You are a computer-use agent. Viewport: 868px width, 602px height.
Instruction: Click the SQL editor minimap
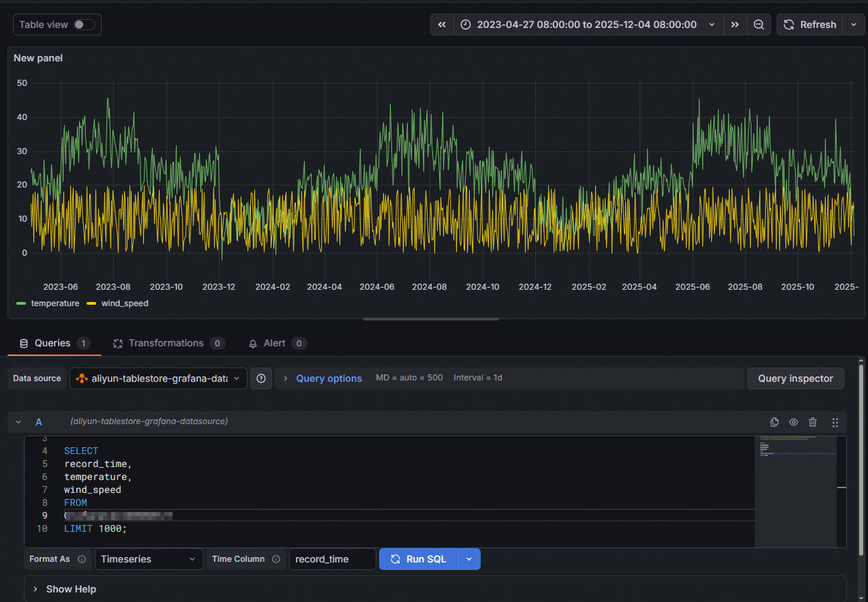[x=796, y=491]
